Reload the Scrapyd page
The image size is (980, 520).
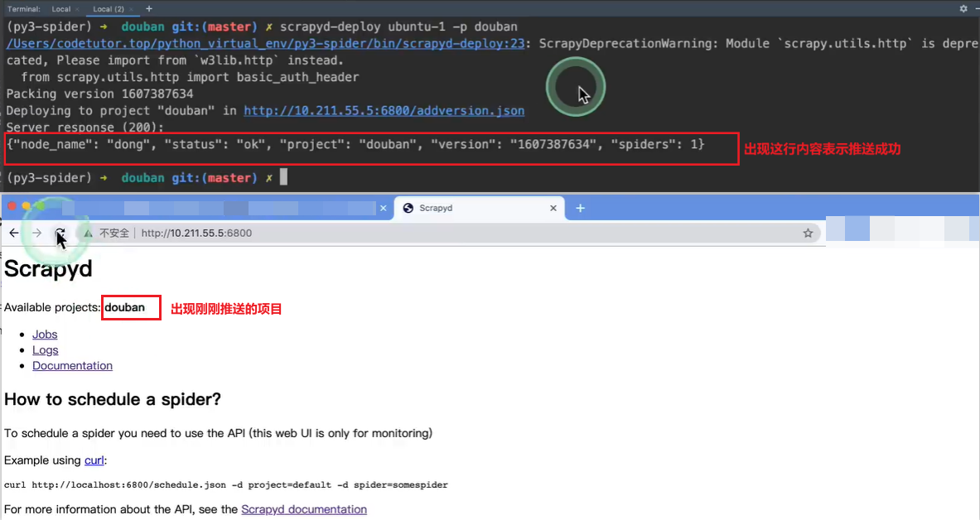pyautogui.click(x=59, y=233)
